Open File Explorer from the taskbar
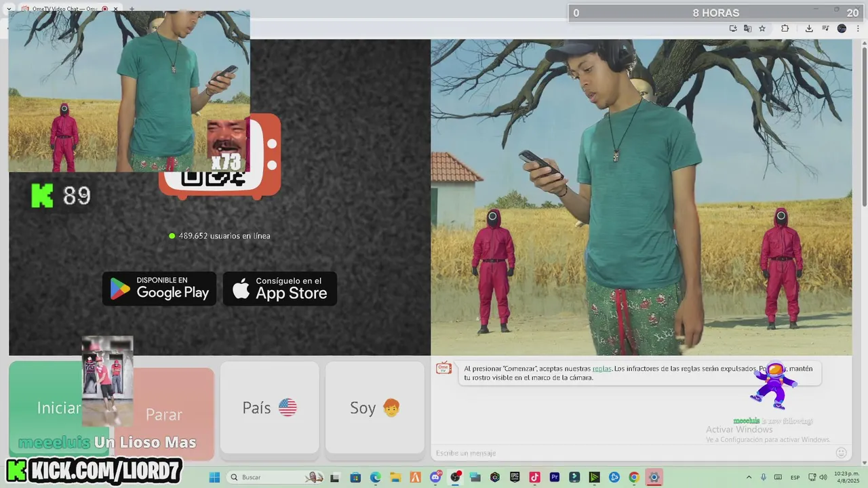Viewport: 868px width, 488px height. (x=395, y=477)
